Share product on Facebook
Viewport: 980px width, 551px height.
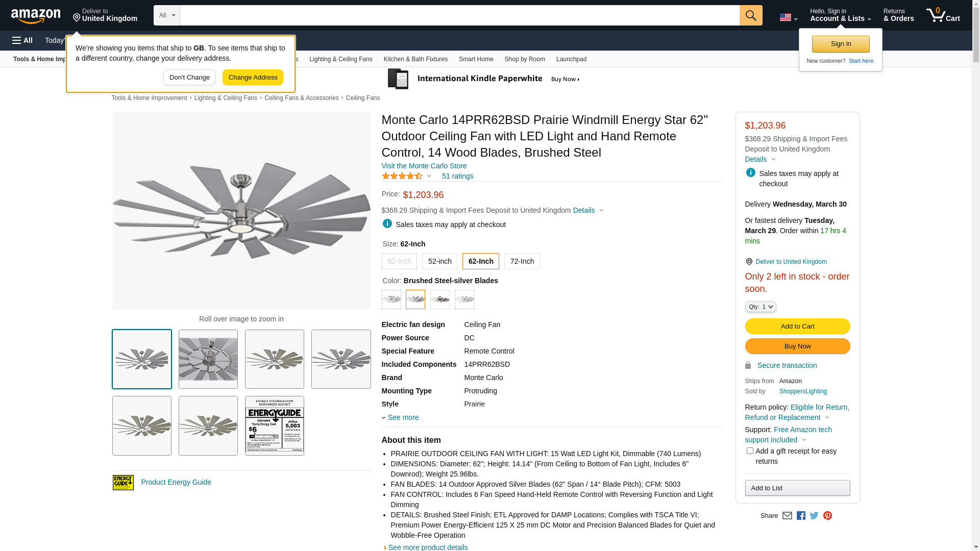801,516
